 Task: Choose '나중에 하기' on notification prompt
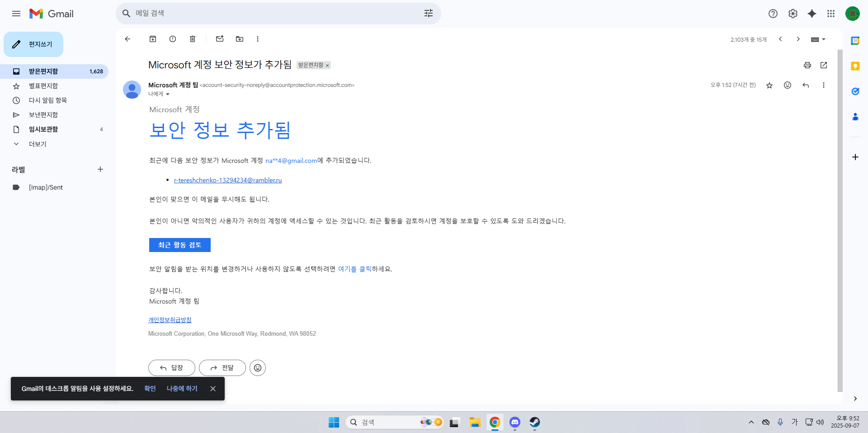pyautogui.click(x=182, y=389)
